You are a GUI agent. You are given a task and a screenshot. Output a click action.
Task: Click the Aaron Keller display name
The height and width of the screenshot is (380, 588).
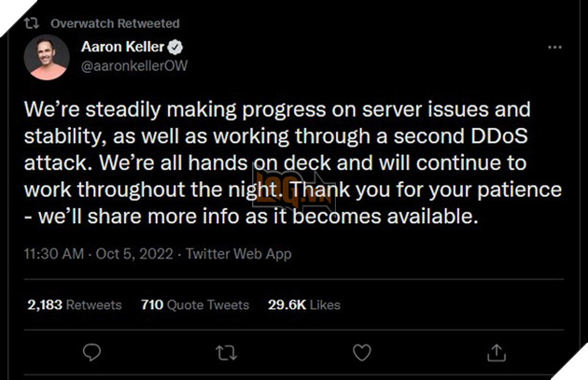[x=122, y=47]
